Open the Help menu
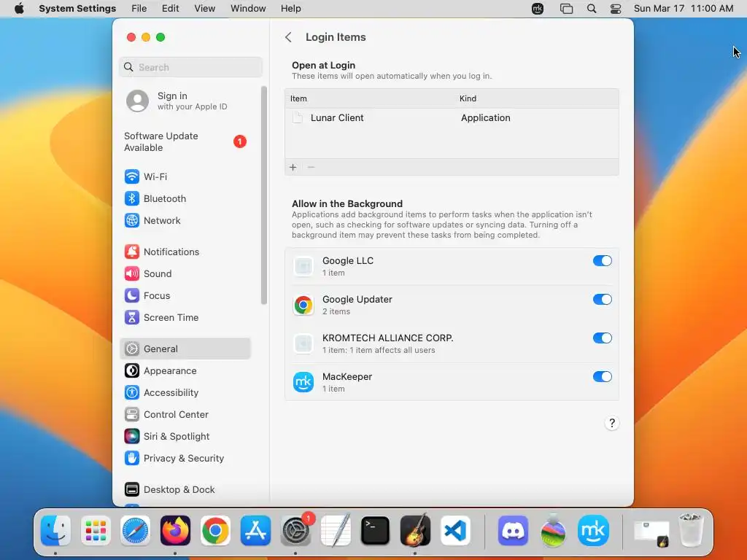Viewport: 747px width, 560px height. click(290, 9)
